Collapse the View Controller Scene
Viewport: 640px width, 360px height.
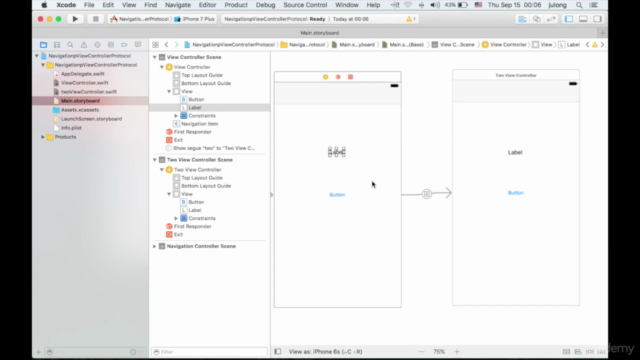click(x=155, y=57)
